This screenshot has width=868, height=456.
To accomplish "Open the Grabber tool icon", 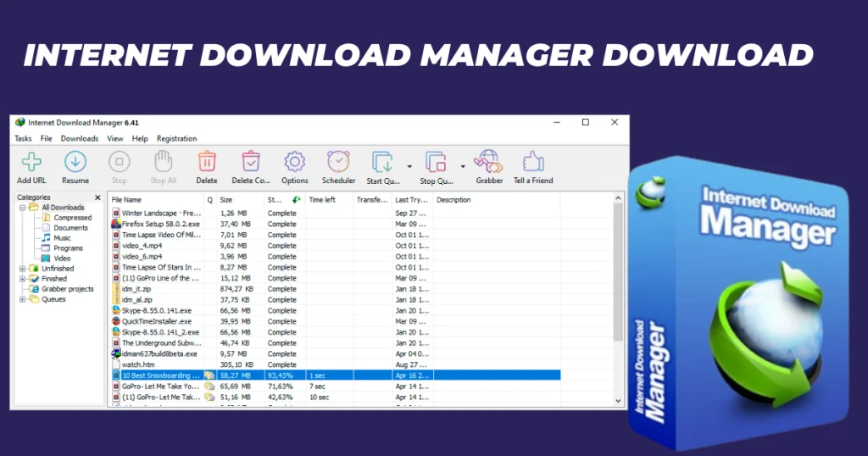I will click(x=489, y=162).
